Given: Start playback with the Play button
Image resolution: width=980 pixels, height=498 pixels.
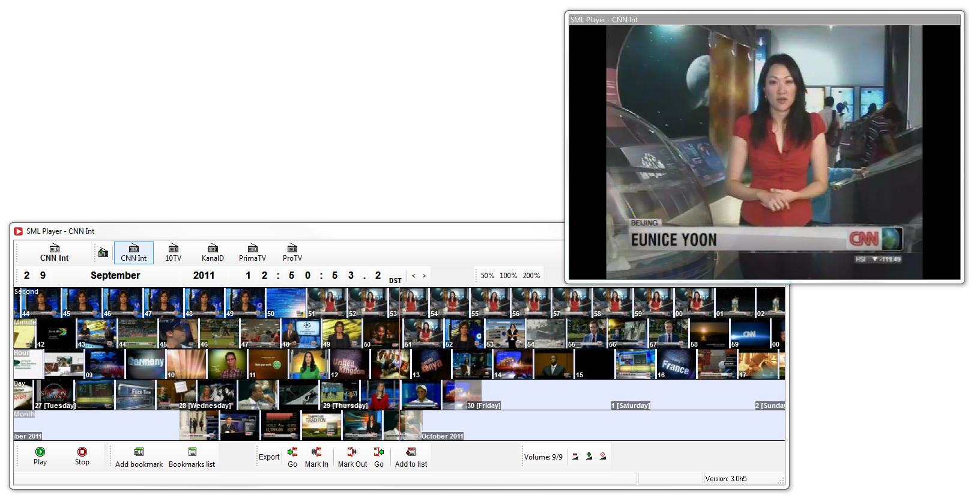Looking at the screenshot, I should pos(40,456).
